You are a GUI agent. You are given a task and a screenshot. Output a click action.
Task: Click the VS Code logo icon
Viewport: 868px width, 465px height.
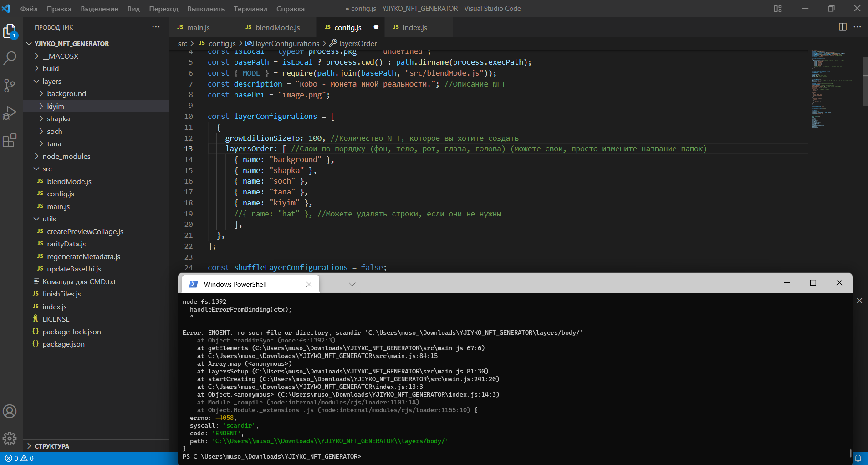[6, 9]
